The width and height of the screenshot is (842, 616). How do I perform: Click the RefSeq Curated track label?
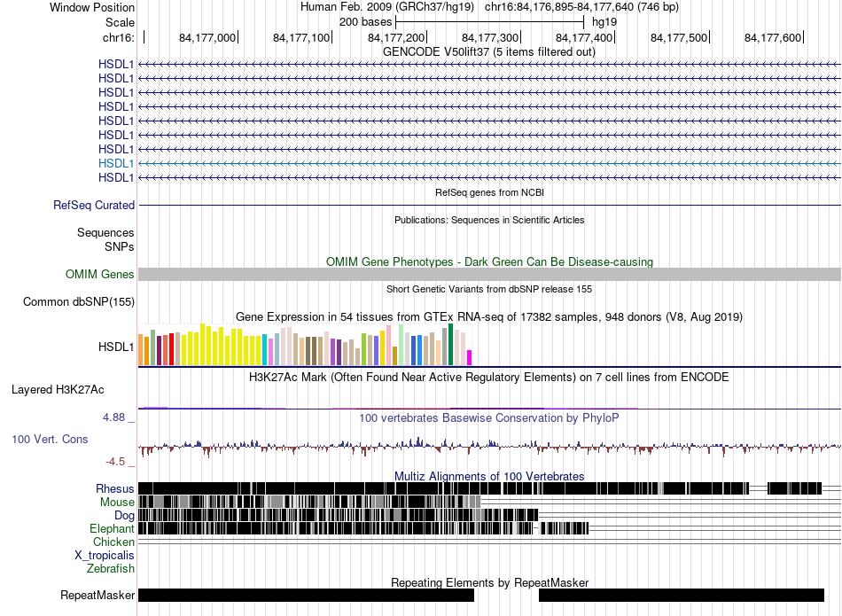94,205
